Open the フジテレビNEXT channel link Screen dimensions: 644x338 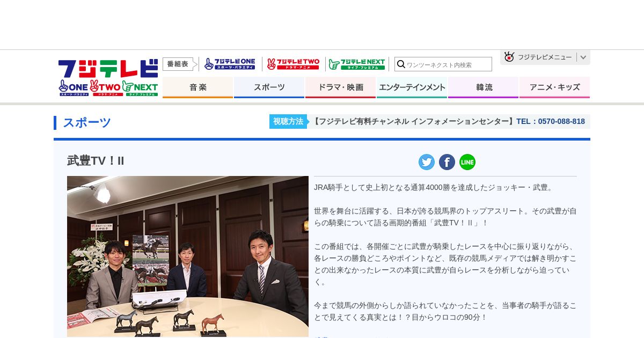click(x=357, y=64)
